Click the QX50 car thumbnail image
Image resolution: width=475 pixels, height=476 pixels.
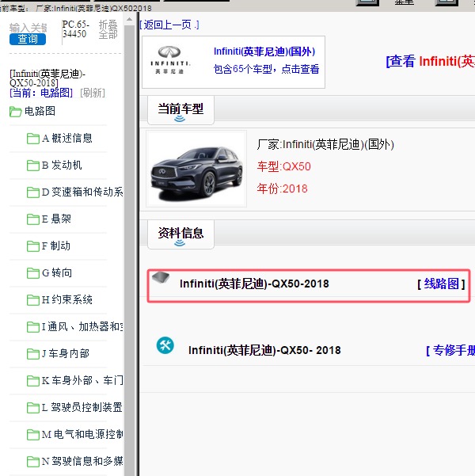coord(196,169)
